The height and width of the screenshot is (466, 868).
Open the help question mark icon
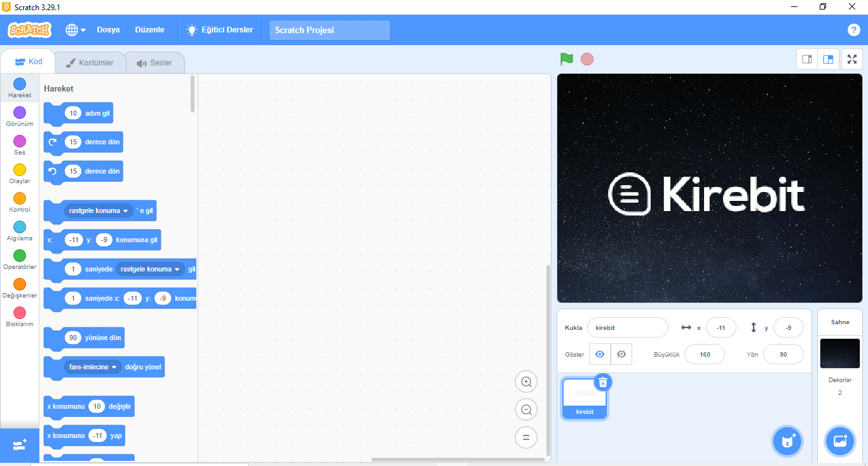pyautogui.click(x=853, y=30)
